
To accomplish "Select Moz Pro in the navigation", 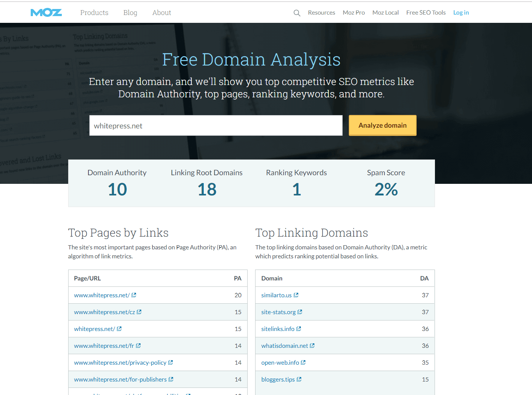I will [x=354, y=13].
